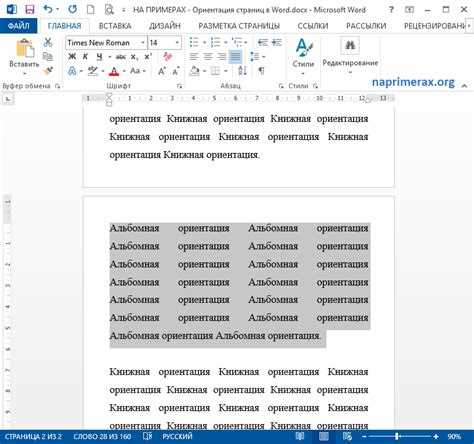Save document with floppy disk icon
474x444 pixels.
[30, 9]
